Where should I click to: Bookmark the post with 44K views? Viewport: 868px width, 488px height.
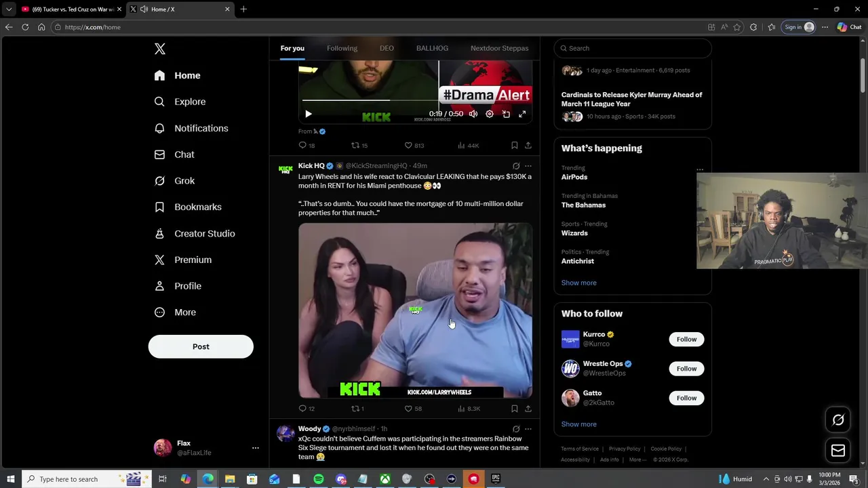pos(515,145)
